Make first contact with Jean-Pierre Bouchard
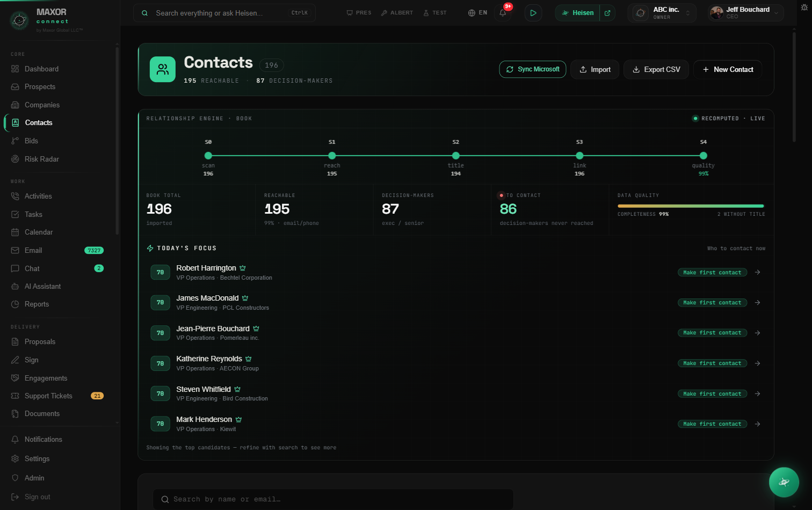 point(712,333)
